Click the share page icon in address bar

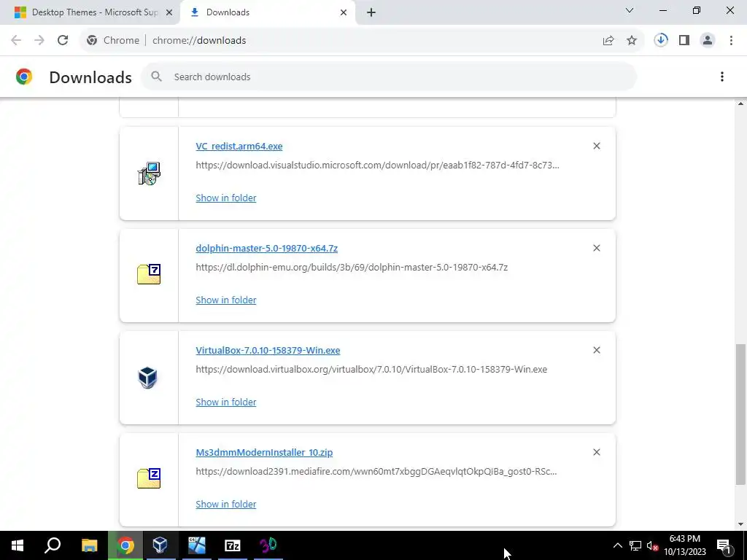(x=608, y=41)
